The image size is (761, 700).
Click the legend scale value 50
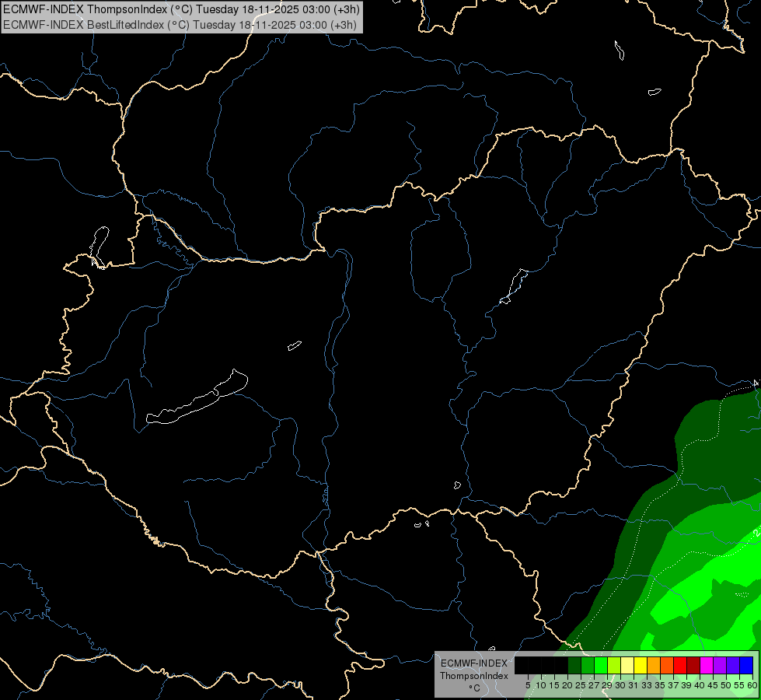[726, 685]
